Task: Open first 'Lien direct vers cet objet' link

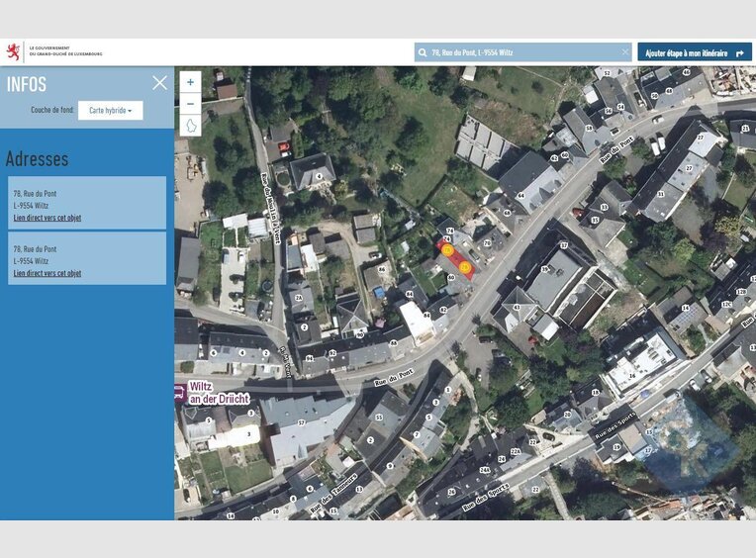Action: click(x=47, y=217)
